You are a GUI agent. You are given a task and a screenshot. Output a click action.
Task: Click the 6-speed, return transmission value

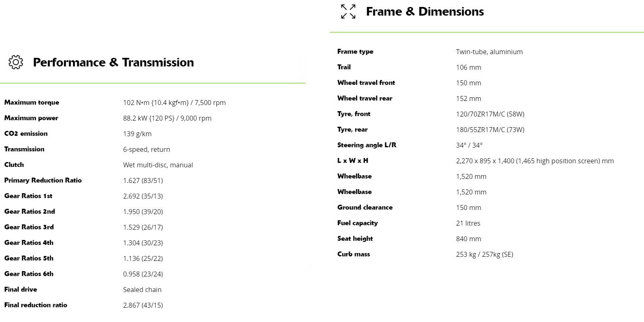pyautogui.click(x=146, y=149)
